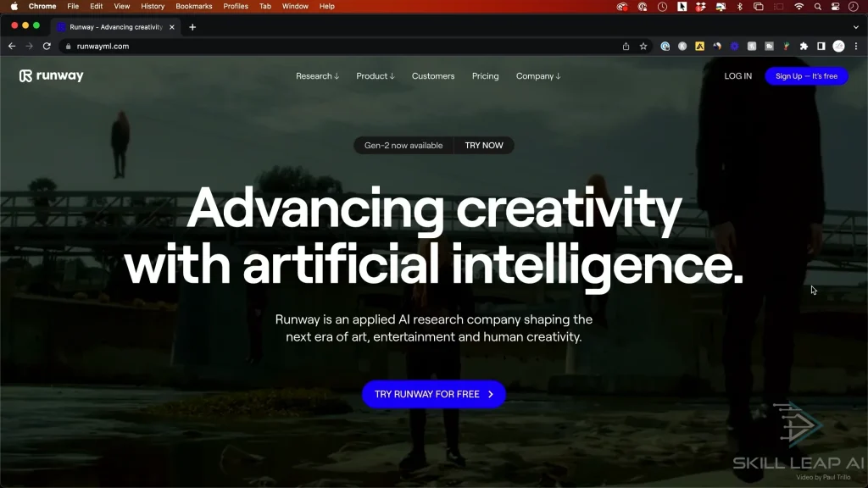
Task: Open the History menu in menu bar
Action: click(153, 6)
